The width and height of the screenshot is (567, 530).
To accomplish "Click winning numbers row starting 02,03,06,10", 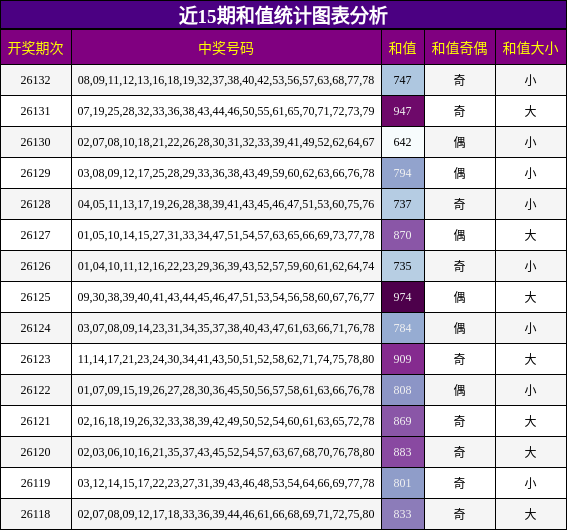I will [226, 452].
